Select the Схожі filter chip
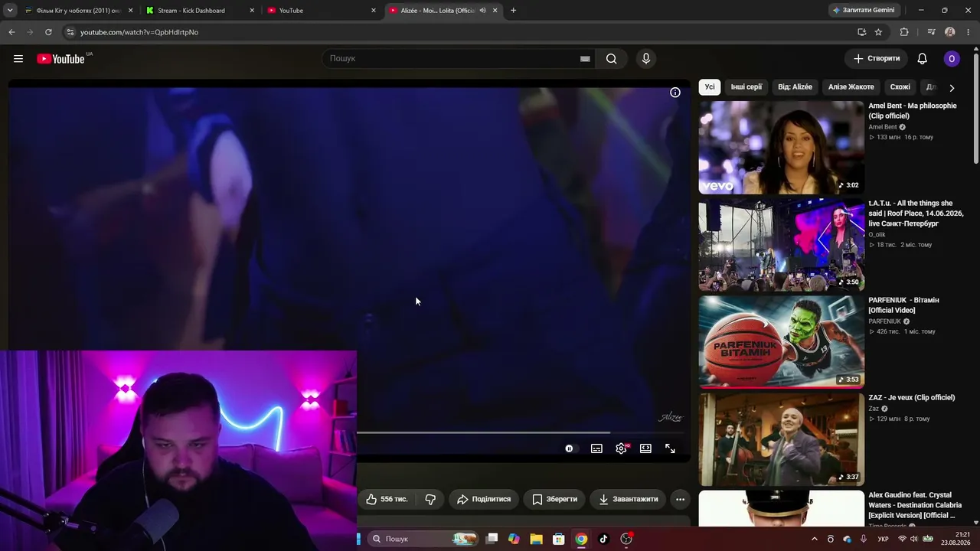980x551 pixels. click(x=900, y=87)
